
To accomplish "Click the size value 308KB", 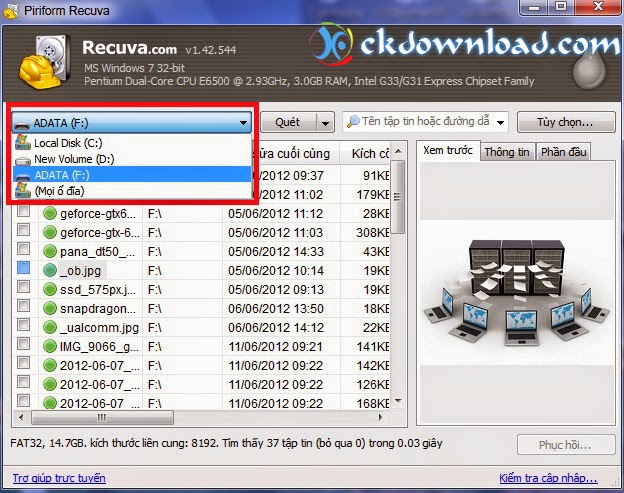I will point(372,232).
